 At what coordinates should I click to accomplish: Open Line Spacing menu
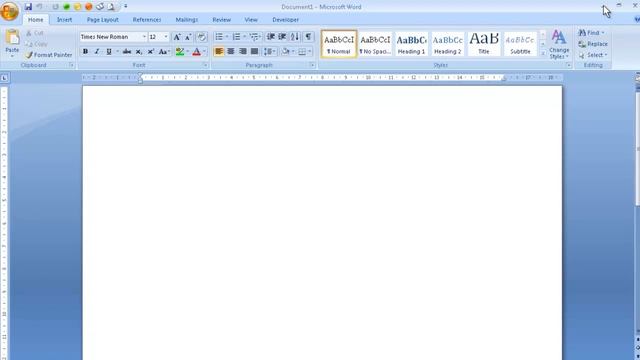(x=269, y=51)
